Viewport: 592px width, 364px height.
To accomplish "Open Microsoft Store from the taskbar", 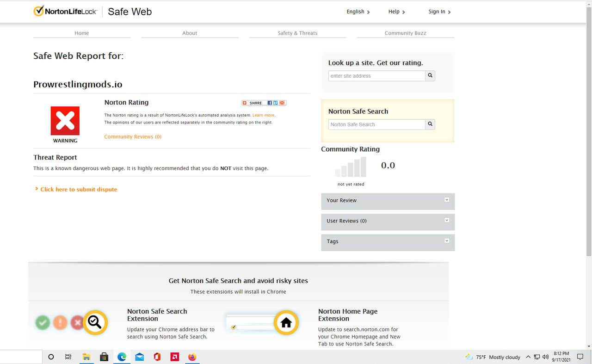I will click(x=104, y=357).
